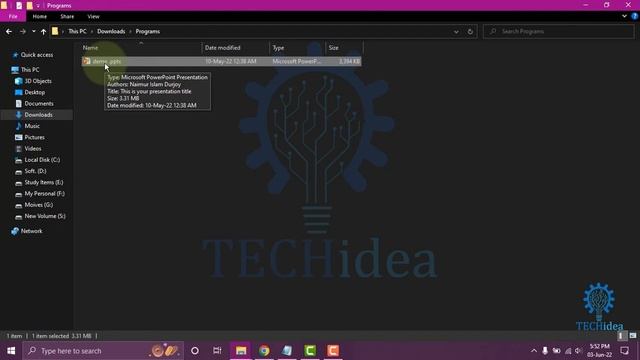Select the demo.pptx PowerPoint file icon

[87, 61]
